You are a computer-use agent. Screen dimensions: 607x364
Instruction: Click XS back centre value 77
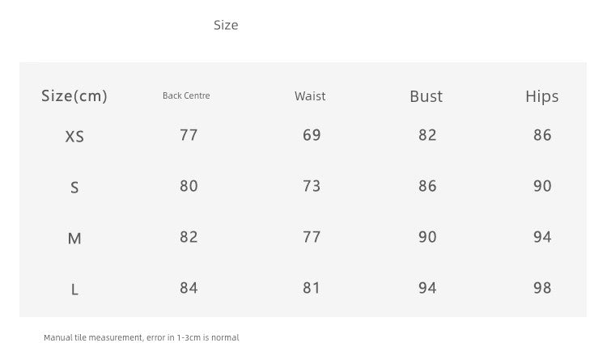pos(189,135)
